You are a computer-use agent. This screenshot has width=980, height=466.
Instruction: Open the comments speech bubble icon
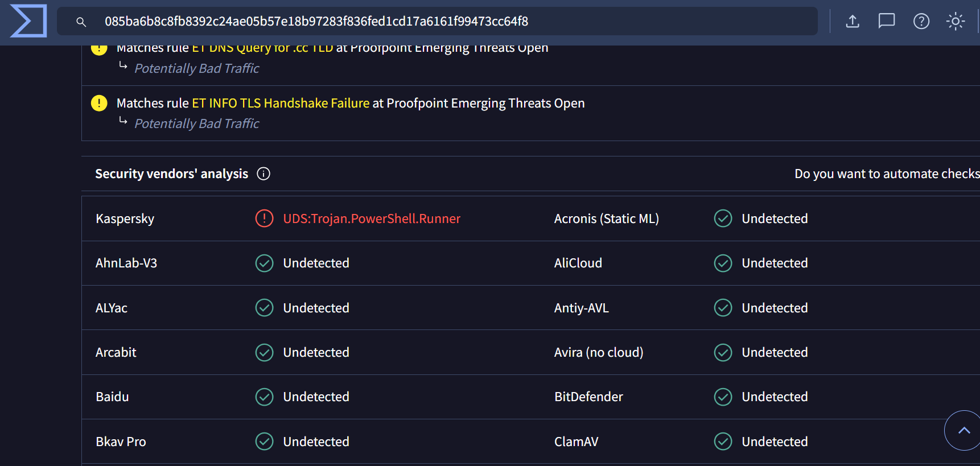pos(887,22)
